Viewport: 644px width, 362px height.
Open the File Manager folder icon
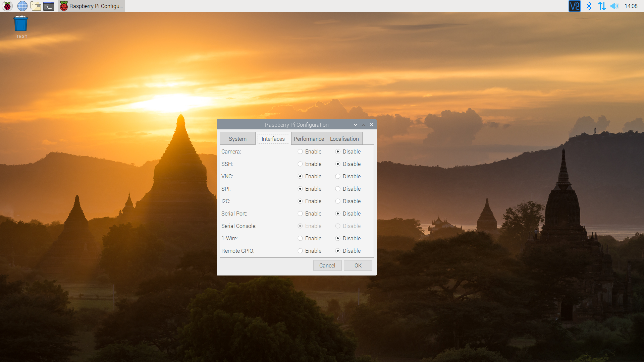35,6
